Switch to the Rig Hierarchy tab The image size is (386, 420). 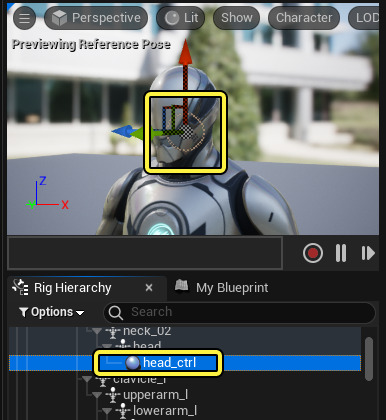[x=72, y=288]
